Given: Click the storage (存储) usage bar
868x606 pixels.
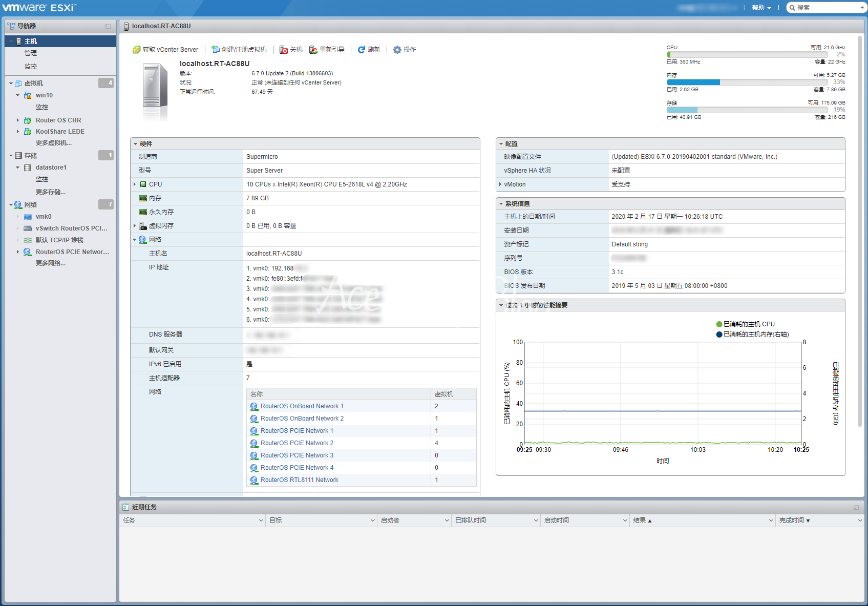Looking at the screenshot, I should coord(747,110).
